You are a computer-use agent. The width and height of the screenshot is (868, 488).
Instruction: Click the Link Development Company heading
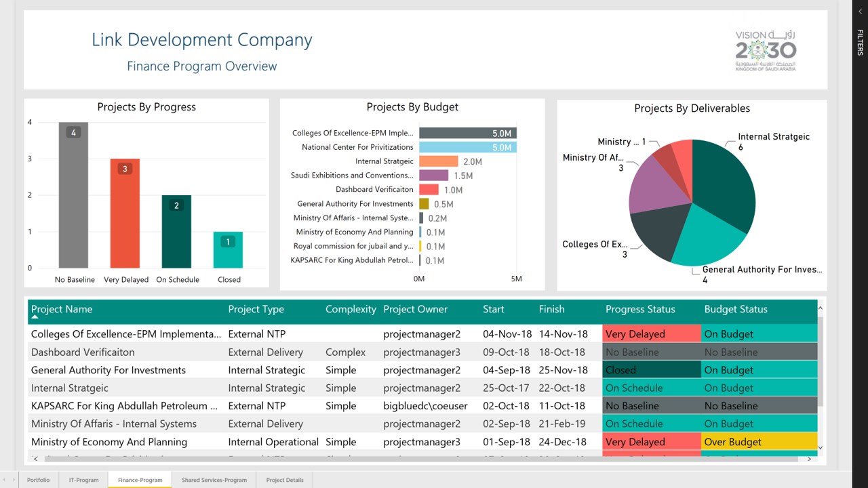pos(202,41)
